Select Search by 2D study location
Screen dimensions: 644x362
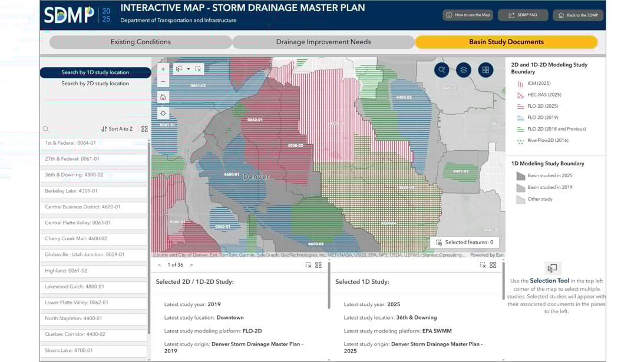pyautogui.click(x=95, y=84)
